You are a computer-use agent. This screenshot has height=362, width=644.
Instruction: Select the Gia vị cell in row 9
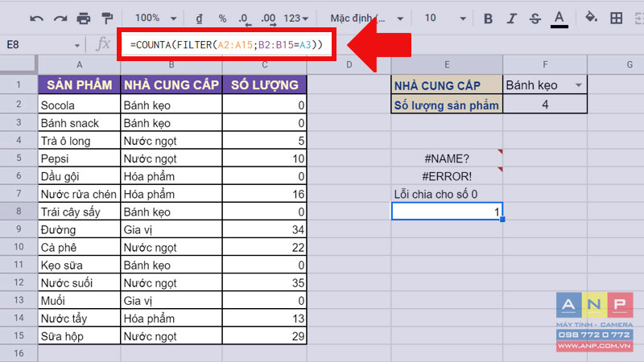(171, 229)
